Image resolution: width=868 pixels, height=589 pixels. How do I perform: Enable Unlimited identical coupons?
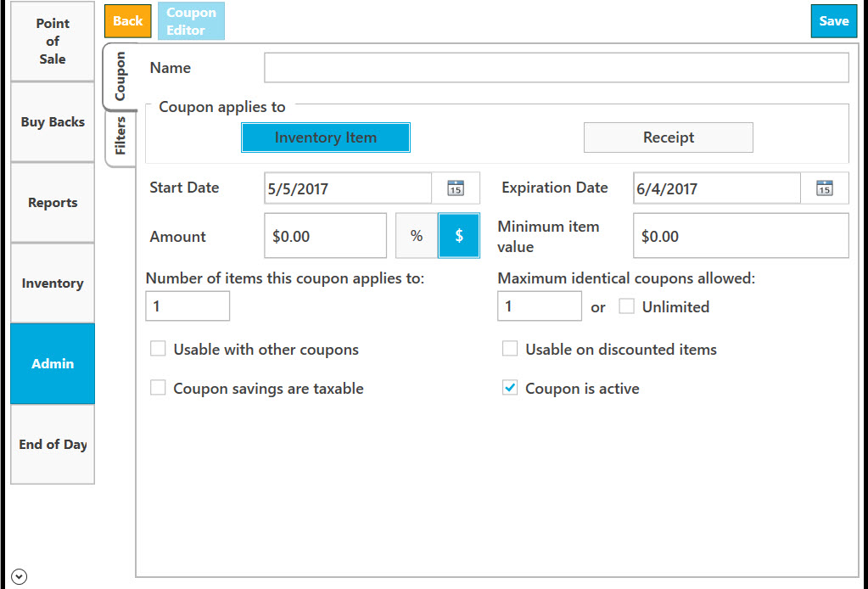(x=627, y=306)
